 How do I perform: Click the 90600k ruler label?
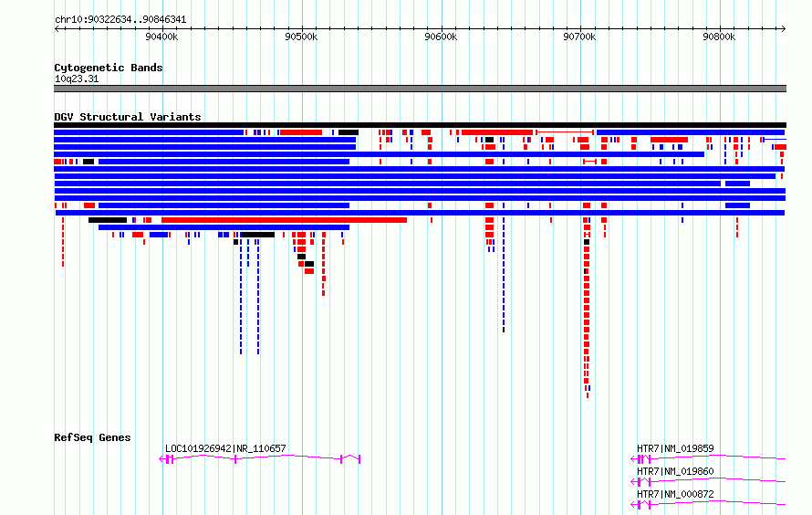click(x=441, y=37)
